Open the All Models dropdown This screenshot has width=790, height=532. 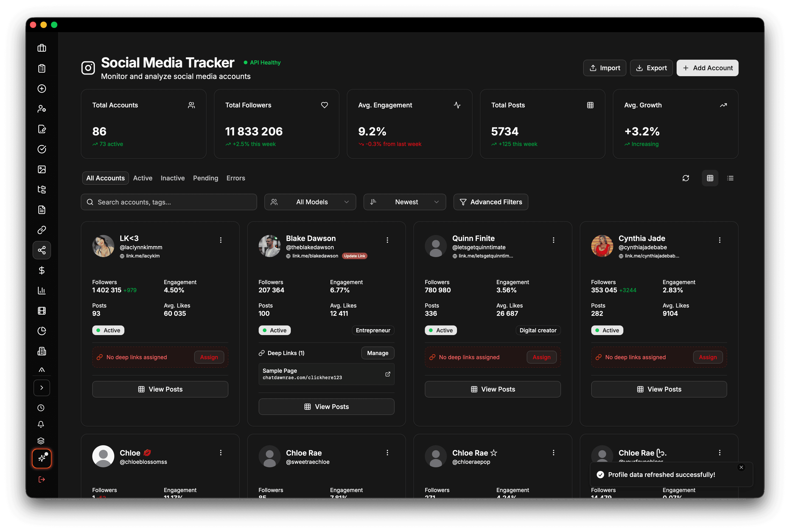click(310, 202)
